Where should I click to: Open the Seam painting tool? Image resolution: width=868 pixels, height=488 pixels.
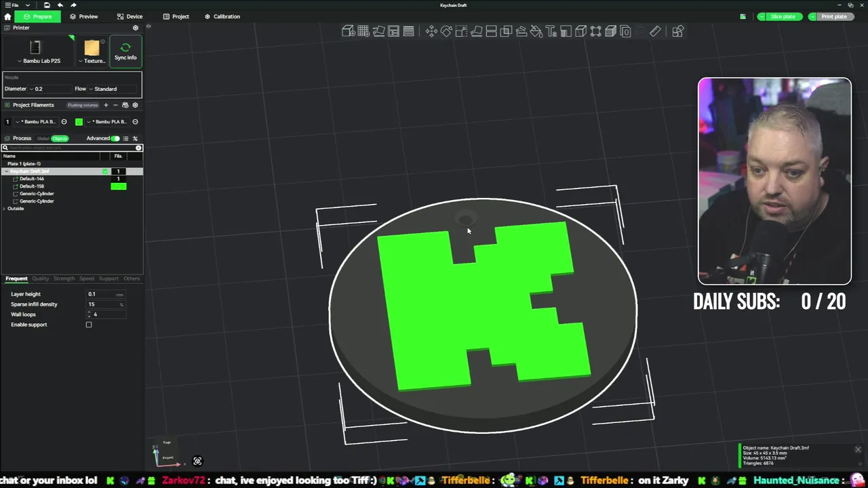click(x=566, y=31)
